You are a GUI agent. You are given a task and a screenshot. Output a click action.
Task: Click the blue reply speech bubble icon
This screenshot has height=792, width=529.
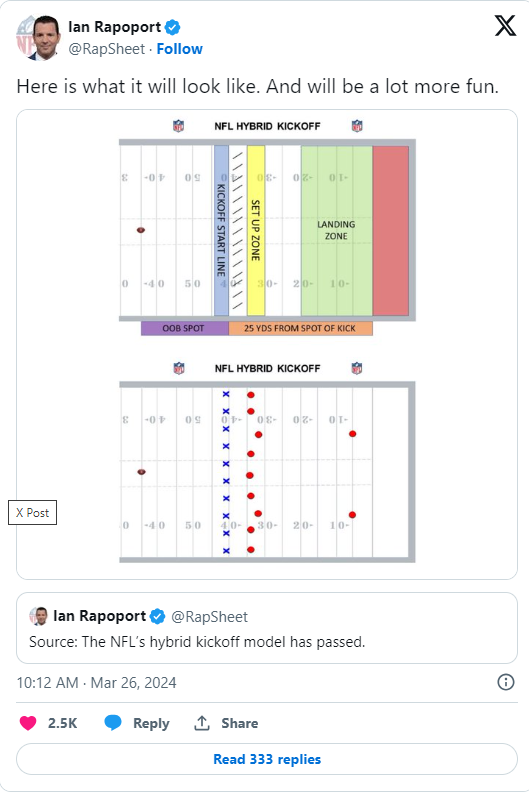click(x=113, y=723)
